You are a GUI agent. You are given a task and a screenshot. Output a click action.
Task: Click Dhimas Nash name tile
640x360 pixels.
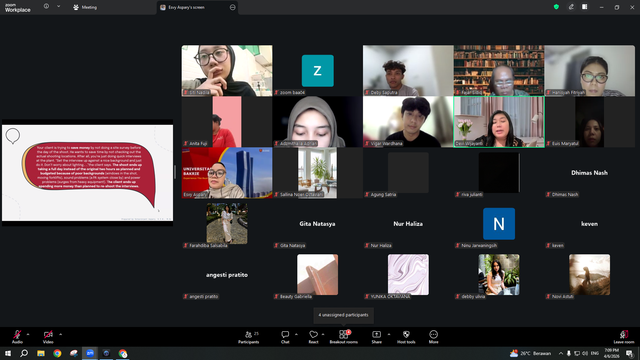(589, 173)
